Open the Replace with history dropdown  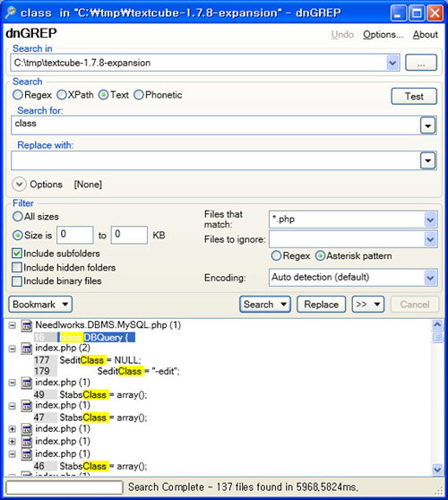pyautogui.click(x=428, y=160)
